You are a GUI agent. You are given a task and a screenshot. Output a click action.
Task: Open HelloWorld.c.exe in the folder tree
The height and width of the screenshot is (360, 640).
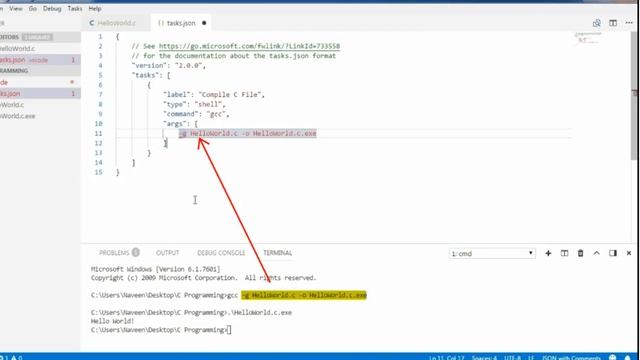40,116
